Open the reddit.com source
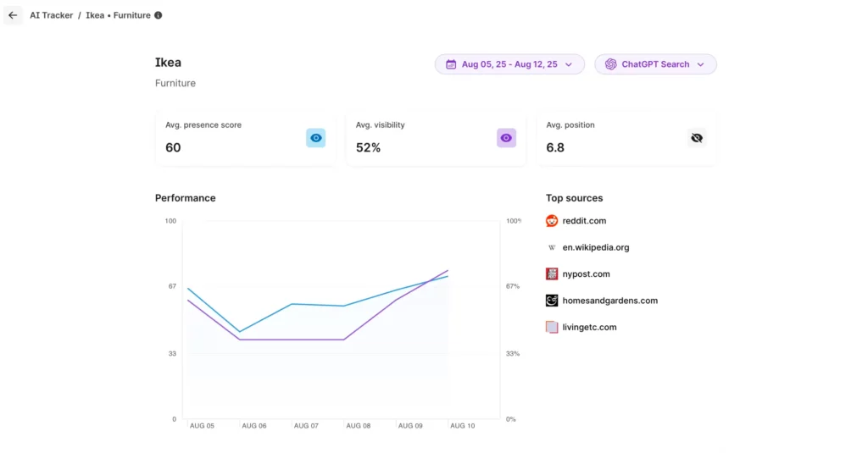The width and height of the screenshot is (868, 453). tap(584, 221)
